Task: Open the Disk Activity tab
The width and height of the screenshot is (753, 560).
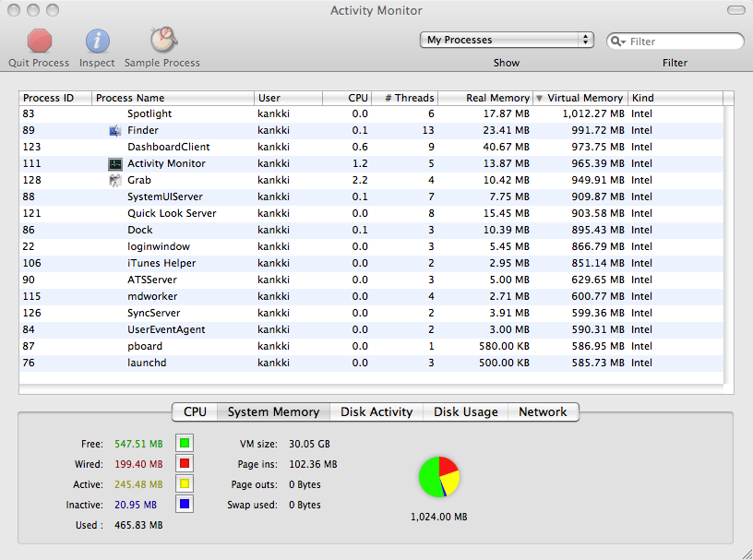Action: click(x=376, y=412)
